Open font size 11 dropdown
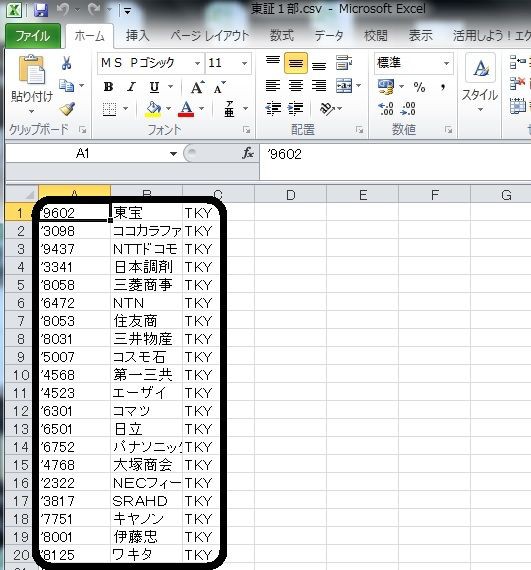Image resolution: width=531 pixels, height=570 pixels. (245, 63)
